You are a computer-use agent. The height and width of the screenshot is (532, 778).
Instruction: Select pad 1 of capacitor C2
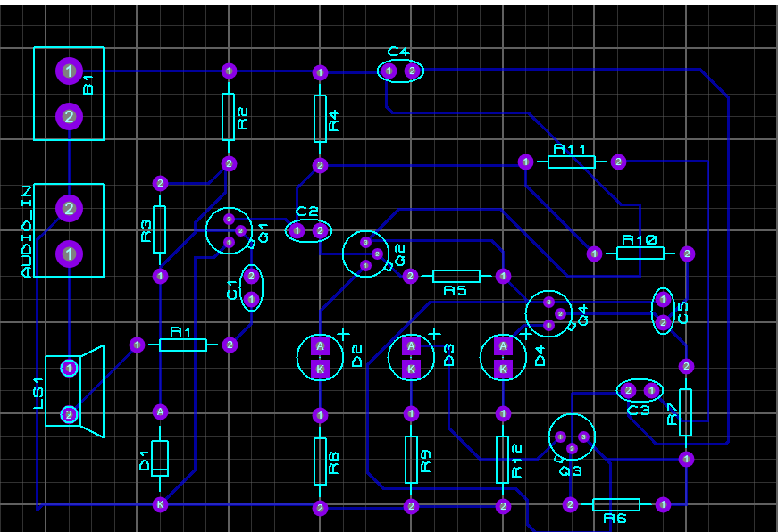pos(297,231)
